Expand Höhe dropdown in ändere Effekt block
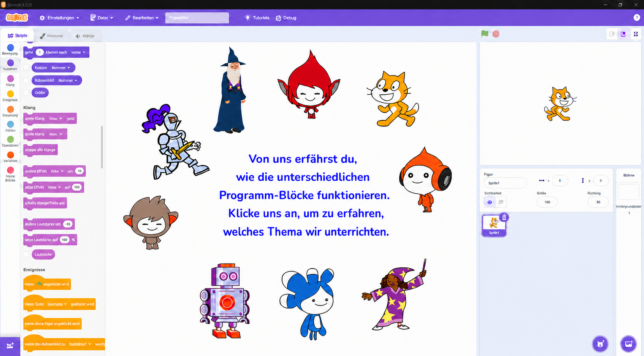This screenshot has width=644, height=356. coord(57,171)
